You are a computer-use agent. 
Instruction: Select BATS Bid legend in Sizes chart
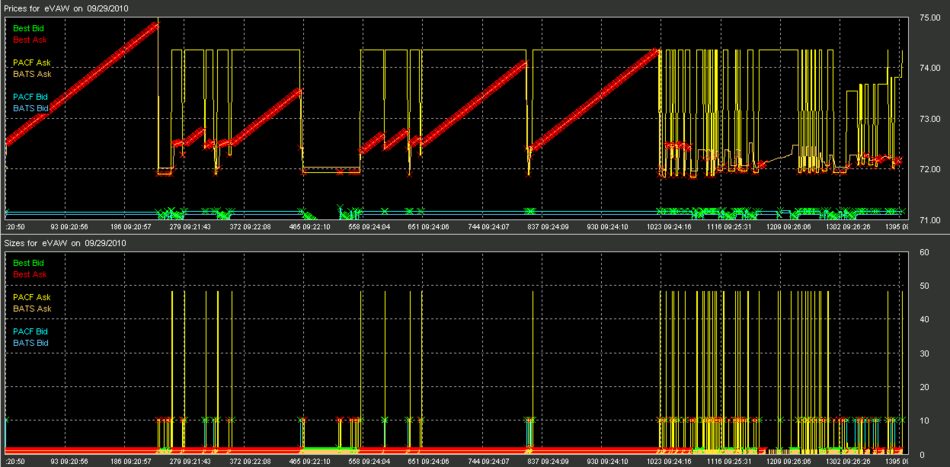(x=30, y=343)
